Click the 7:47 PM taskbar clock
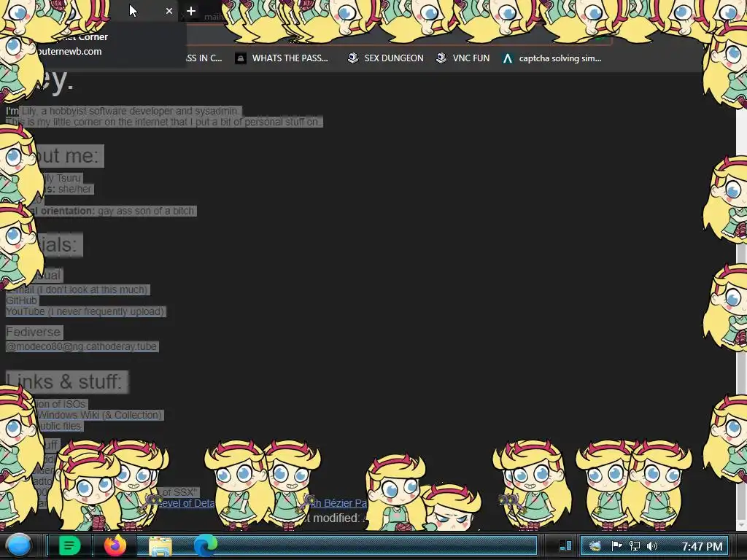 (x=702, y=546)
